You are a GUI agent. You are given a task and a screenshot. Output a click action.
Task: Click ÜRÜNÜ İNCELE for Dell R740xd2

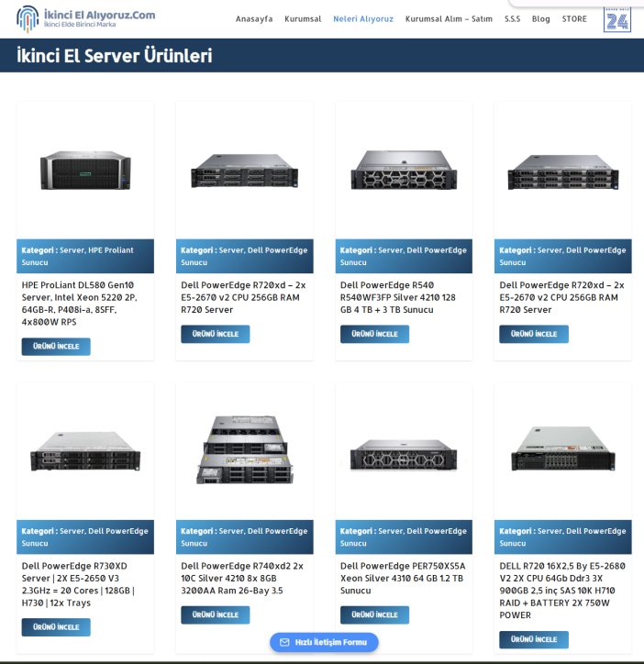216,614
